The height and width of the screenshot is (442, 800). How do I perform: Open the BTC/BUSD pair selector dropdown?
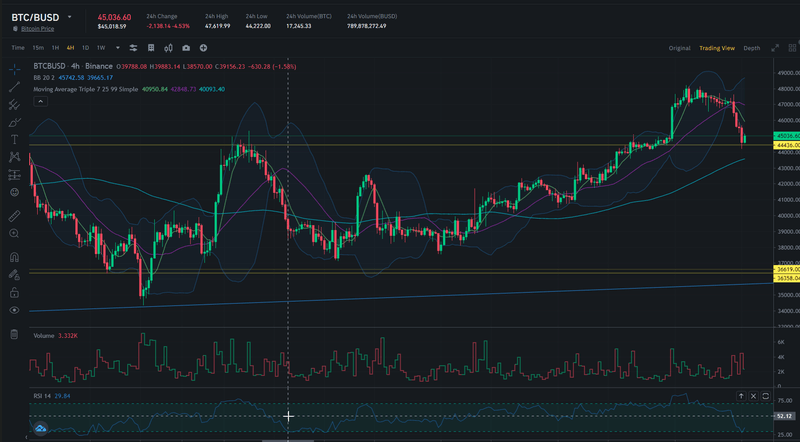click(x=69, y=17)
